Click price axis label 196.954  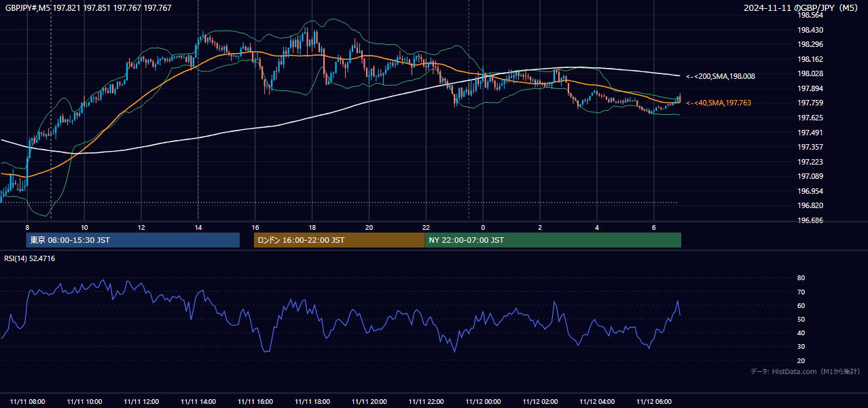810,191
